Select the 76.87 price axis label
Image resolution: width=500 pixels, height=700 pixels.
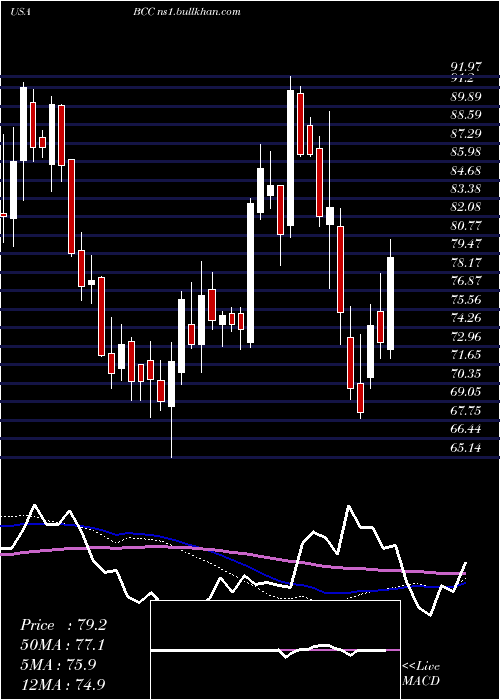466,281
